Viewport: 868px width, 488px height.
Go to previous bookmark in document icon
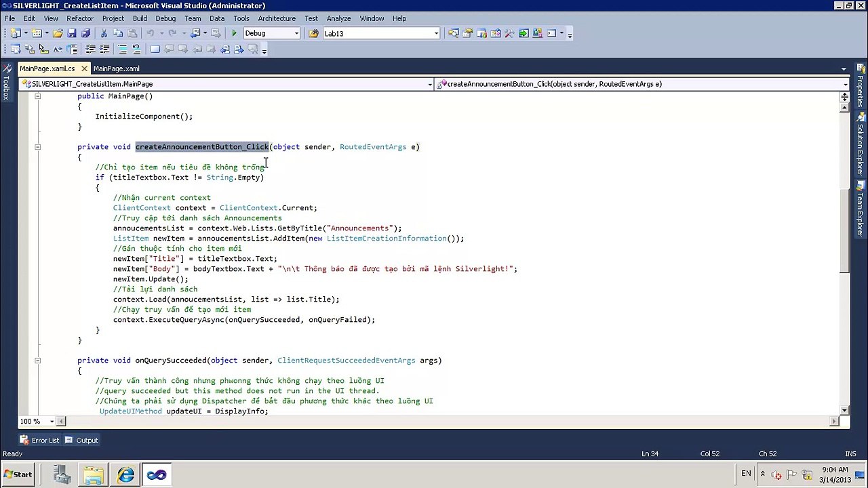click(x=225, y=49)
